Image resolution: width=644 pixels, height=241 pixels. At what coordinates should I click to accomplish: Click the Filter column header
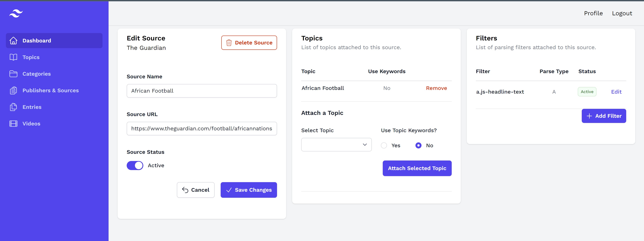483,71
